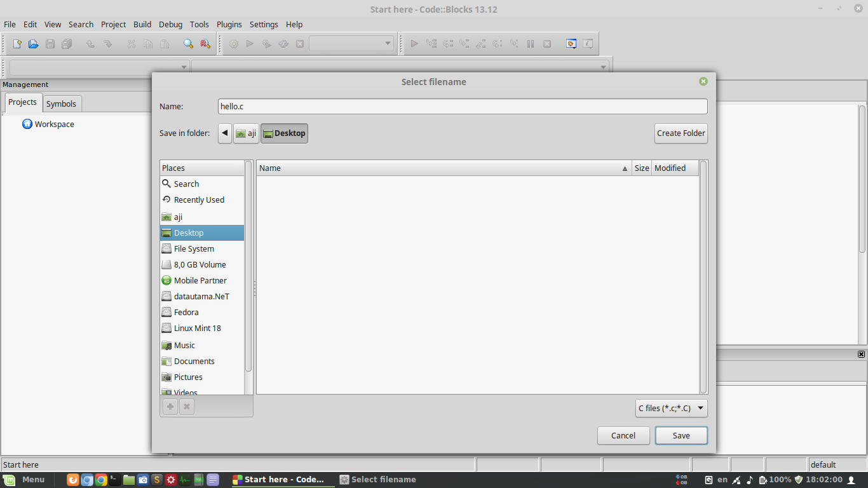Click the Stop debugger icon
Image resolution: width=868 pixels, height=488 pixels.
click(x=547, y=44)
